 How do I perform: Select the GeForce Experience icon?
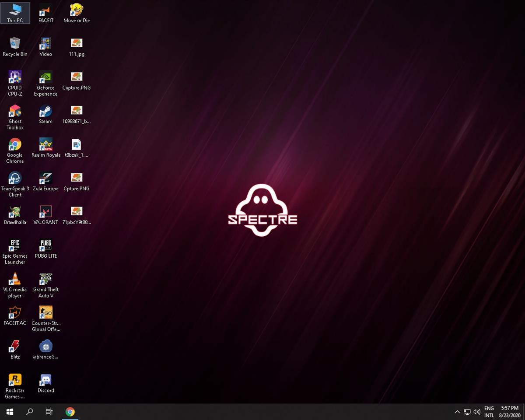click(46, 83)
